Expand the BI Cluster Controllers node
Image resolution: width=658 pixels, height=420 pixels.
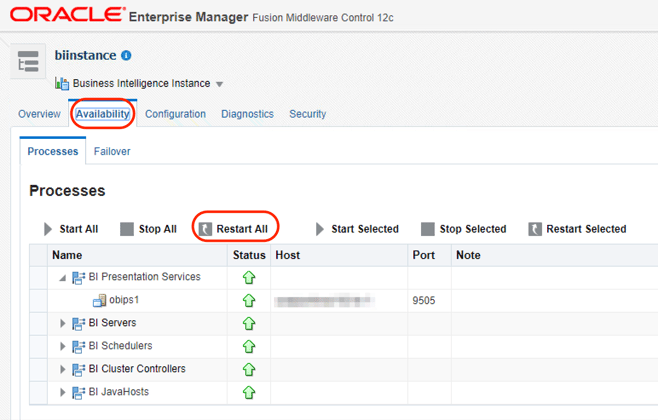[63, 370]
